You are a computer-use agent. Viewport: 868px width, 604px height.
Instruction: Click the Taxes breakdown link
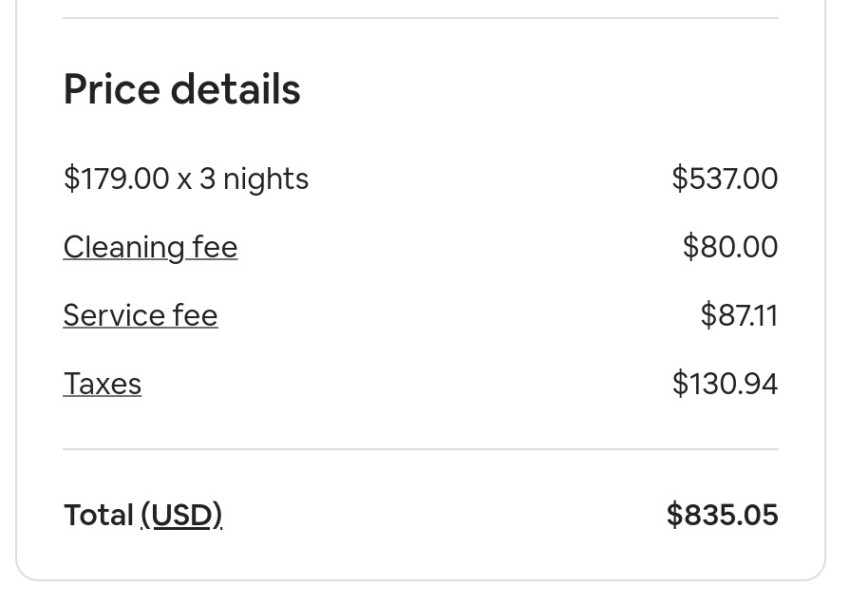(x=103, y=384)
